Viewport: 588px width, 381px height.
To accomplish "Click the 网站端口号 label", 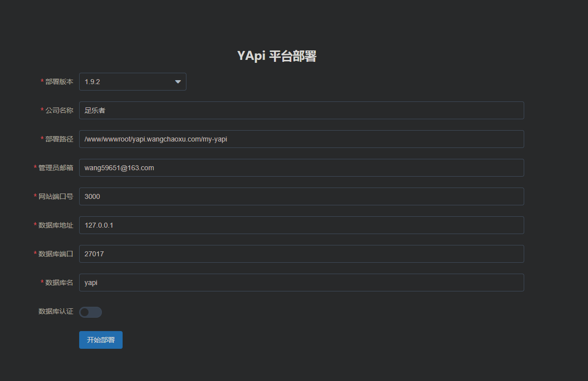I will [x=56, y=196].
